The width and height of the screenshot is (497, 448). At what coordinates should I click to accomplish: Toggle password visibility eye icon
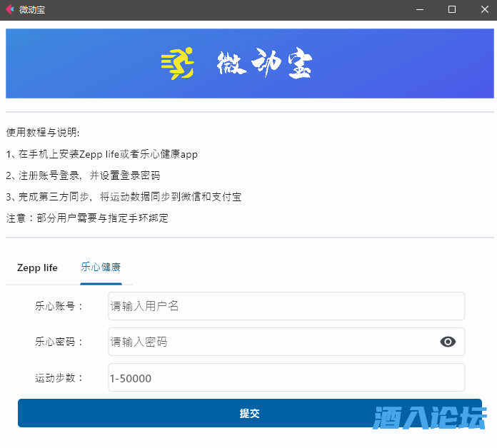click(x=448, y=342)
